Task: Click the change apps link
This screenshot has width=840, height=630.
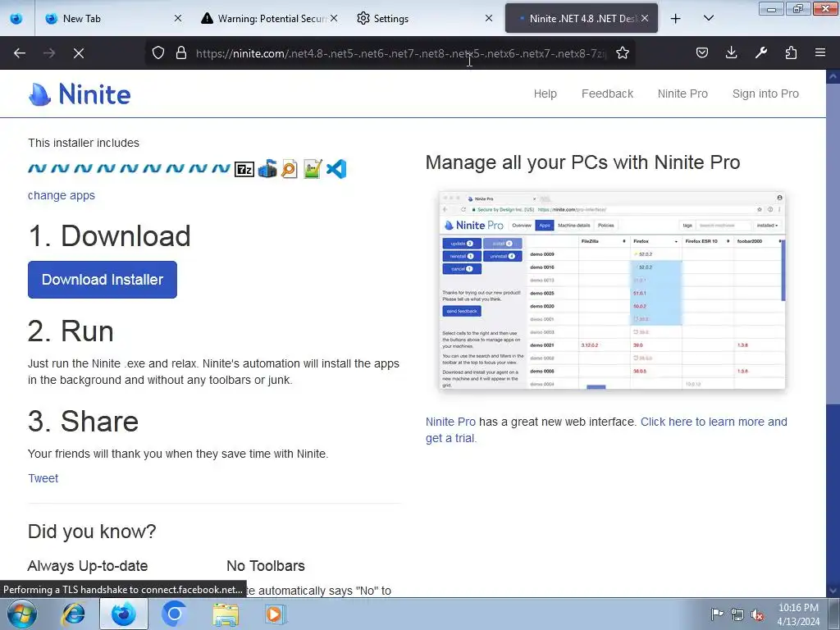Action: pos(61,195)
